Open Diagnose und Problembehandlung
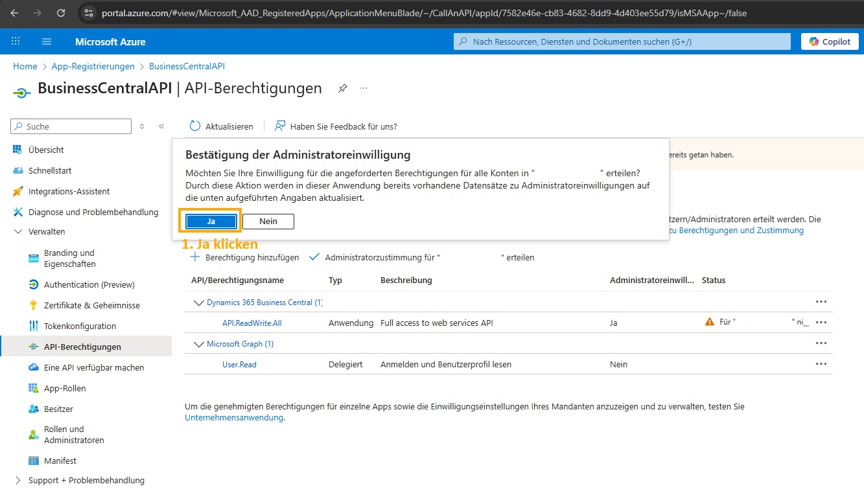The height and width of the screenshot is (504, 864). pyautogui.click(x=93, y=212)
